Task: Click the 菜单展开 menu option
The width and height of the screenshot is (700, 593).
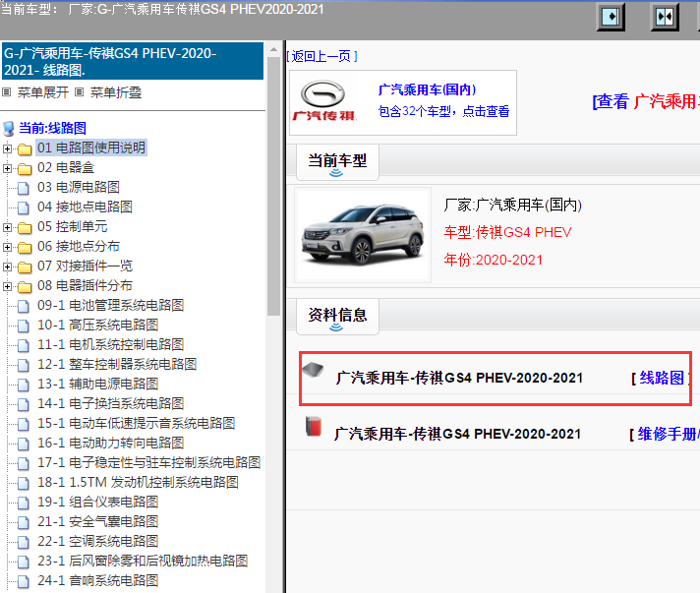Action: click(x=43, y=92)
